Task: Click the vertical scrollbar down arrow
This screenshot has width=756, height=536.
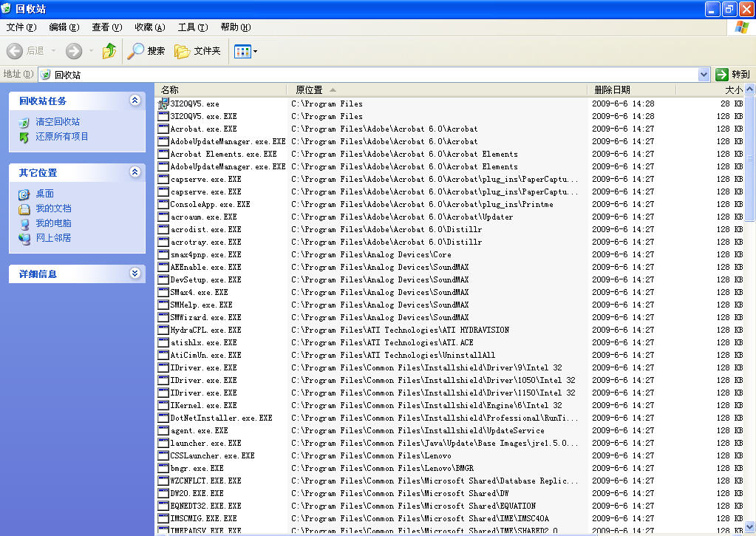Action: [750, 526]
